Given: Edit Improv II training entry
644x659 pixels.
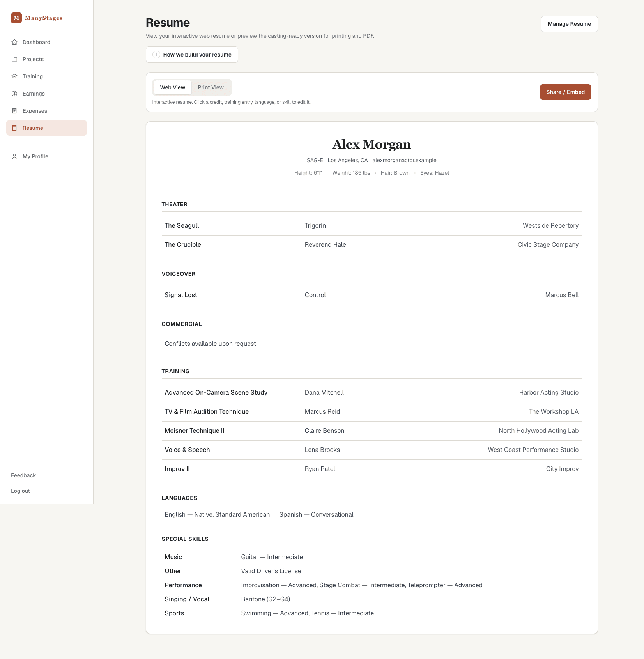Looking at the screenshot, I should pos(372,469).
